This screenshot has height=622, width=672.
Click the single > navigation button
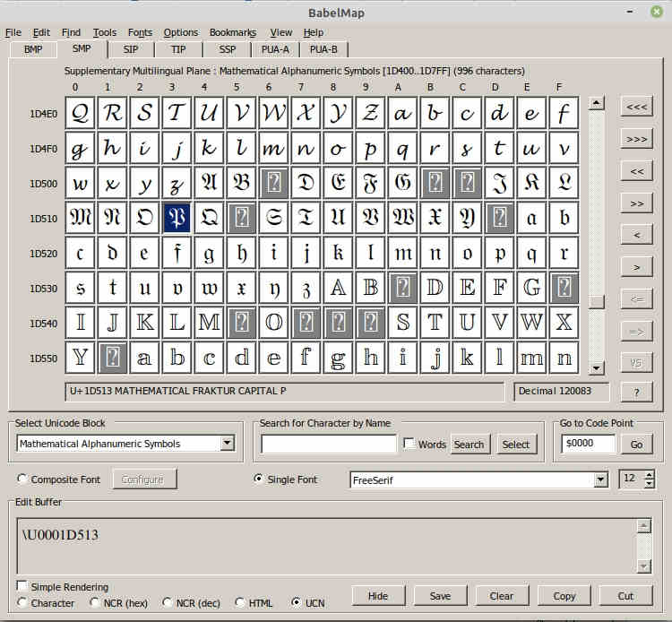[x=637, y=267]
